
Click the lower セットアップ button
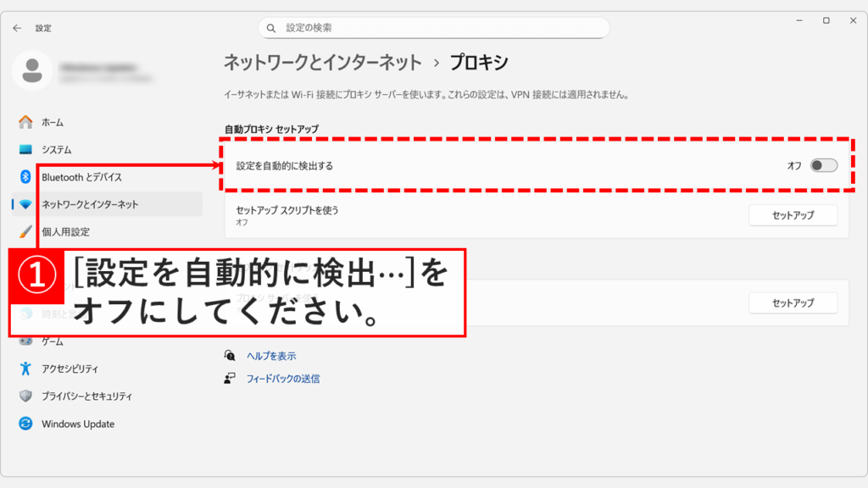(793, 302)
